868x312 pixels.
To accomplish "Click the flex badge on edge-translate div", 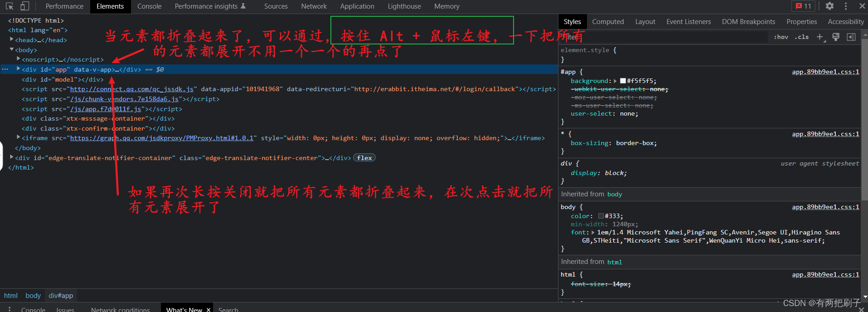I will tap(364, 158).
